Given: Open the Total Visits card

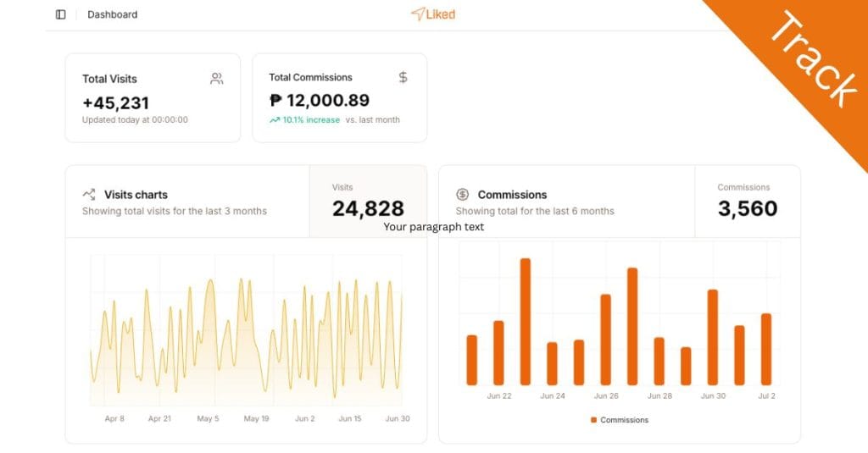Looking at the screenshot, I should point(153,98).
